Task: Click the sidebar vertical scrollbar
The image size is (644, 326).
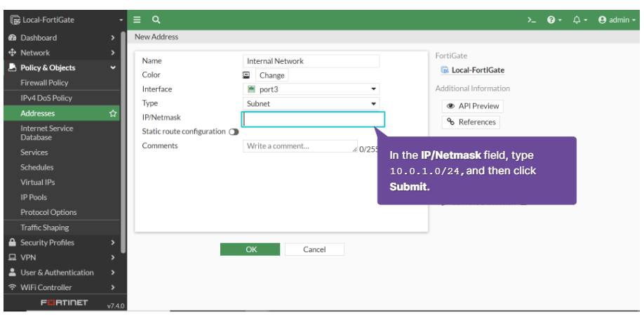Action: (123, 142)
